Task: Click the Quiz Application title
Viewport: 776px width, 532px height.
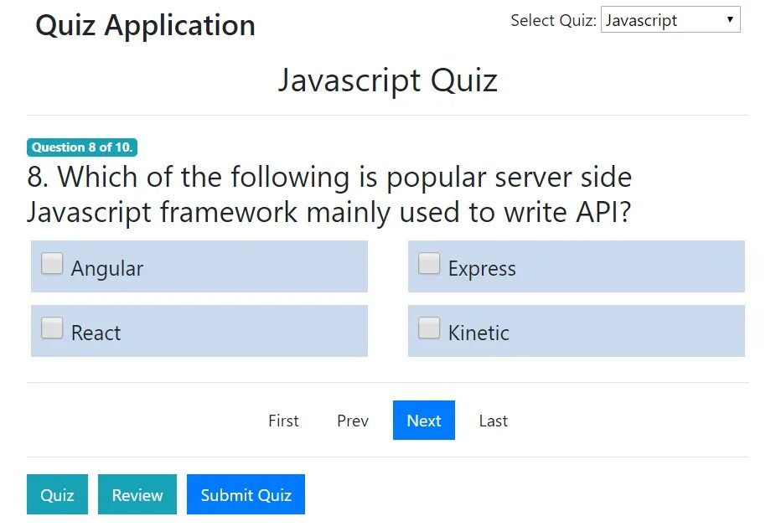Action: (x=146, y=25)
